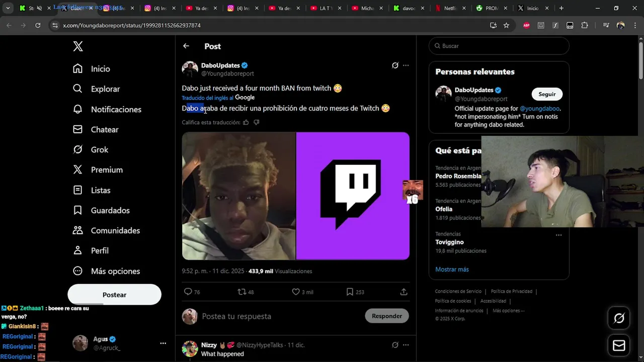Click the share icon on the post
The width and height of the screenshot is (644, 362).
tap(404, 292)
